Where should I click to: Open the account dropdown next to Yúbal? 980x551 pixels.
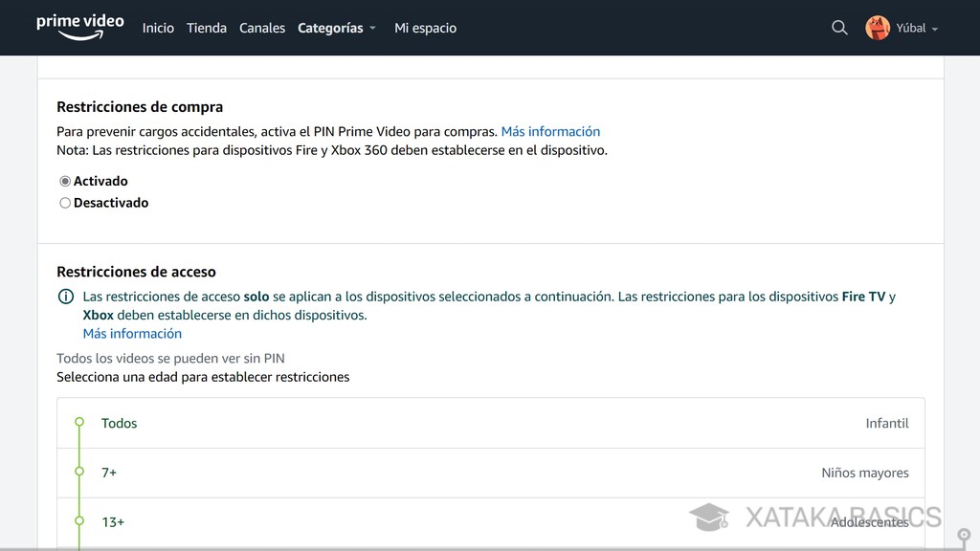click(935, 28)
